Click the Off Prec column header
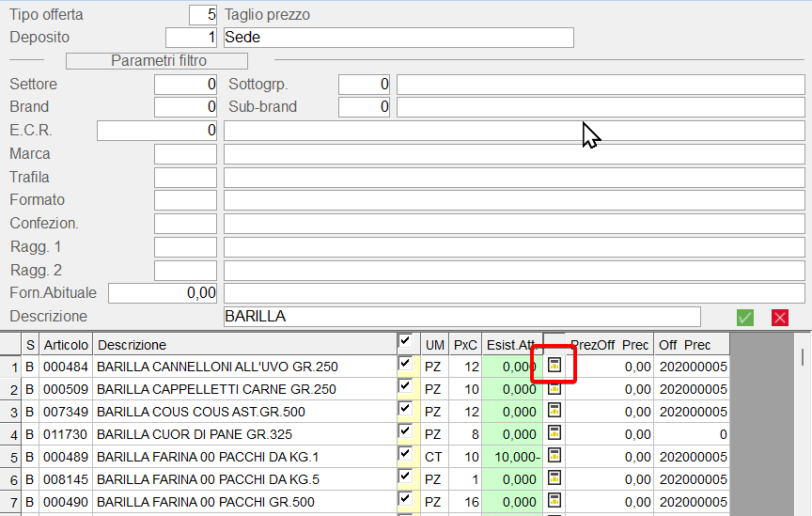The width and height of the screenshot is (812, 516). tap(692, 345)
